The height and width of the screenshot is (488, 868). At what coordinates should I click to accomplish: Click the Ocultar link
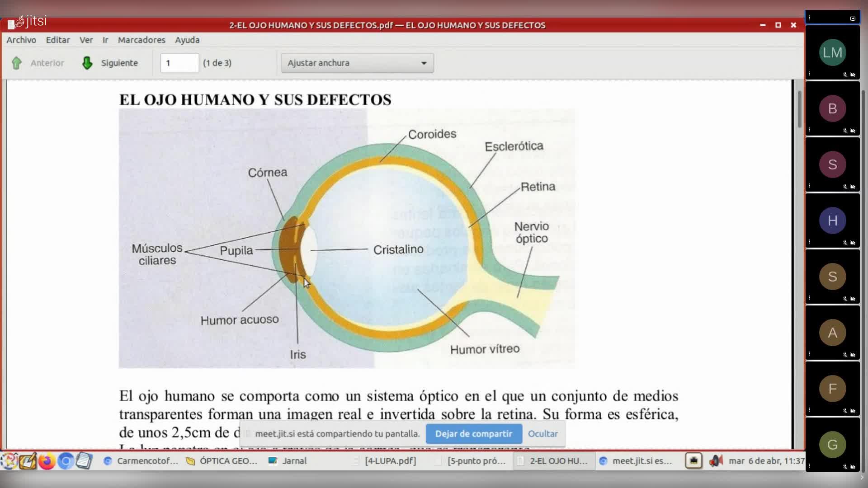(542, 434)
